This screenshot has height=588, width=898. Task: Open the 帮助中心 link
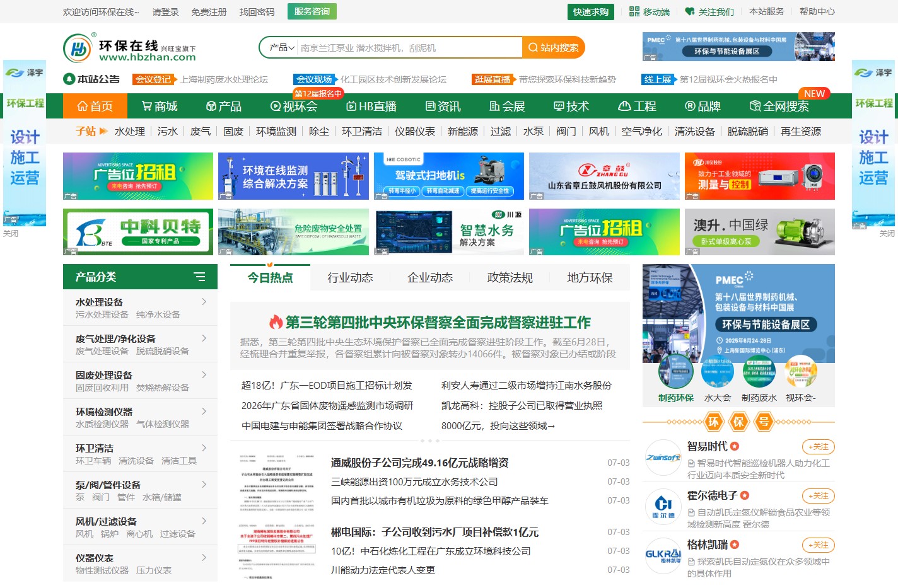click(817, 11)
